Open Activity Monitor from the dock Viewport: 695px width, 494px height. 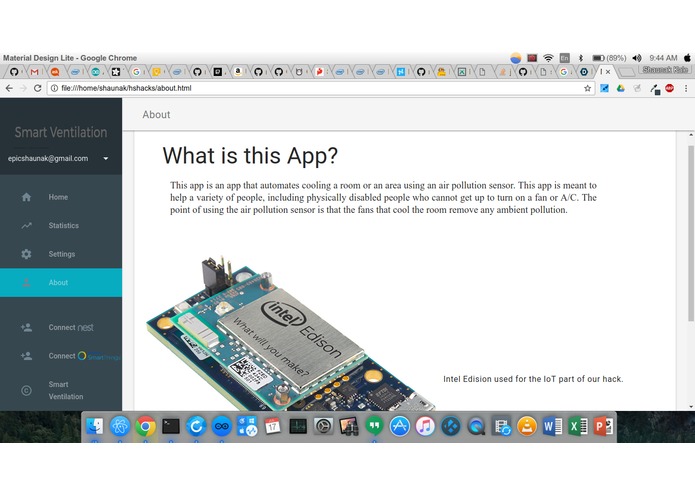click(x=298, y=427)
